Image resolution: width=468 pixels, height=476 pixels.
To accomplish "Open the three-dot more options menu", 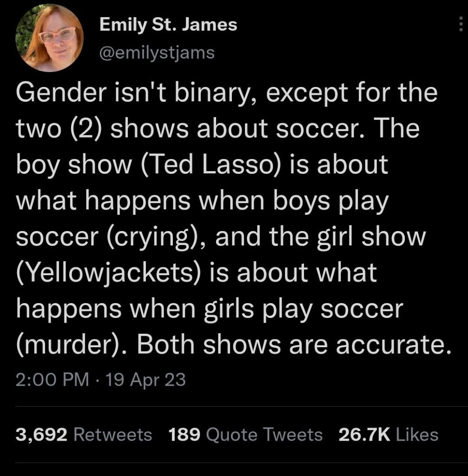I will tap(461, 24).
